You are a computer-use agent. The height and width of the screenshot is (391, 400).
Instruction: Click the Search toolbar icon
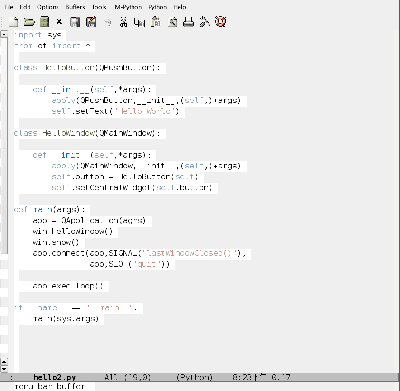coord(172,22)
